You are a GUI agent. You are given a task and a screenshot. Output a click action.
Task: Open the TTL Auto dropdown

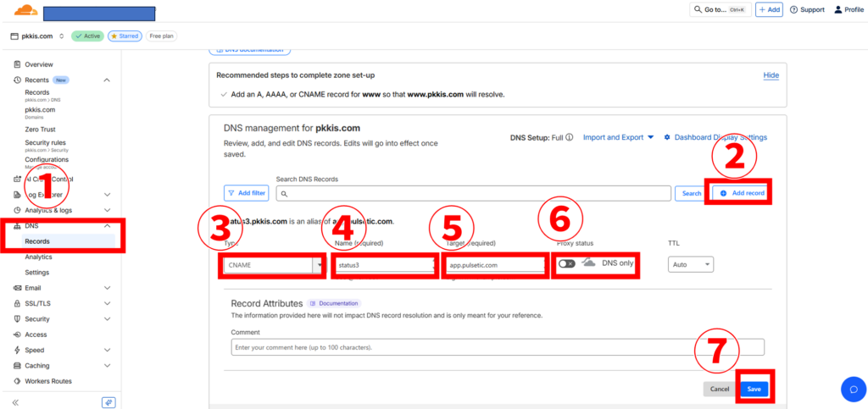(x=691, y=265)
